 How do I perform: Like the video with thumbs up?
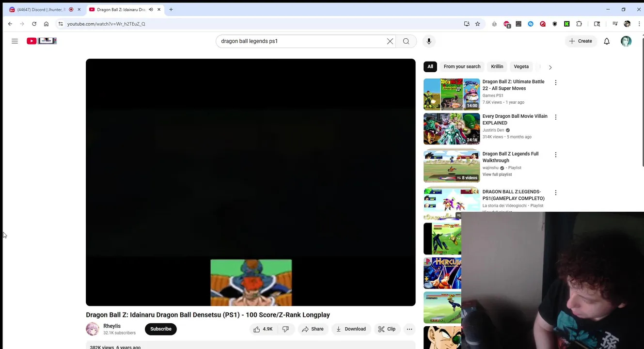point(263,329)
